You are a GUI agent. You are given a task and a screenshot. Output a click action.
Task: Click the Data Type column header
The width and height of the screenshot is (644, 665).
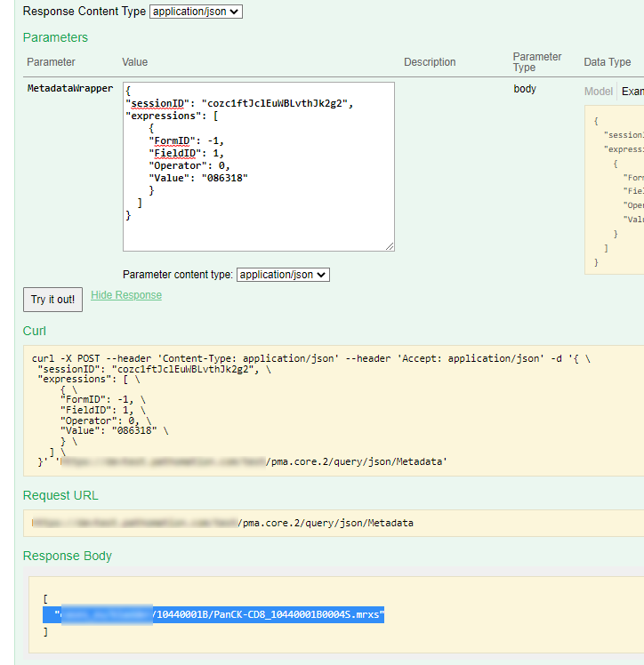click(x=607, y=62)
